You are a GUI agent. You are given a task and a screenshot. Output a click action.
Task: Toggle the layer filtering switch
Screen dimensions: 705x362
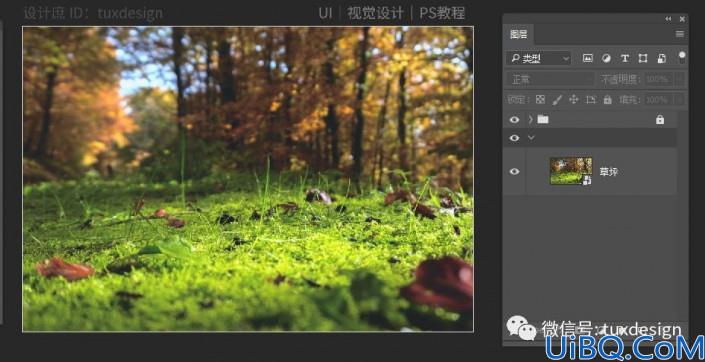tap(682, 57)
